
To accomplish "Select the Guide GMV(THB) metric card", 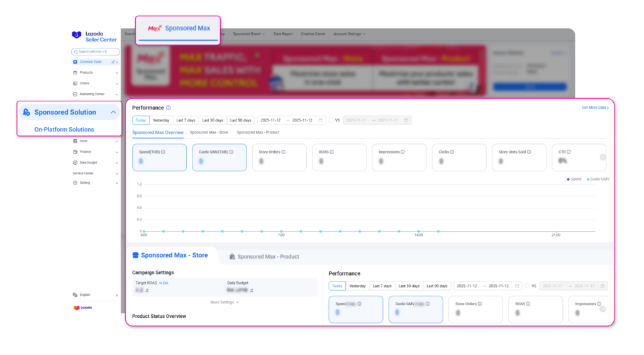I will 219,157.
